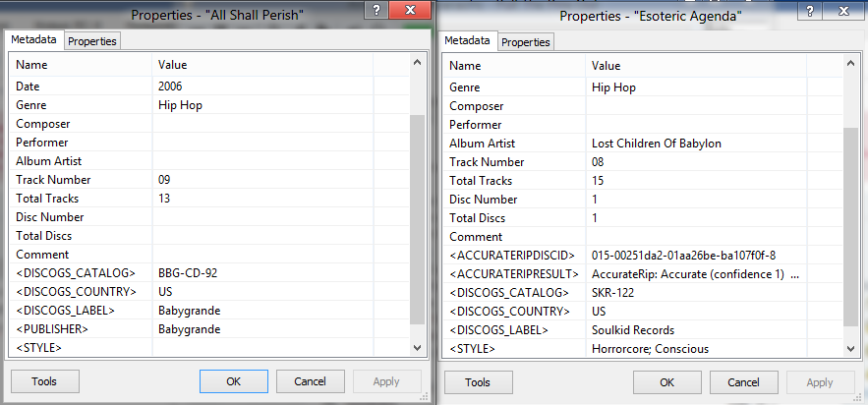Switch to Properties tab in Esoteric Agenda dialog
Viewport: 868px width, 405px height.
coord(526,42)
